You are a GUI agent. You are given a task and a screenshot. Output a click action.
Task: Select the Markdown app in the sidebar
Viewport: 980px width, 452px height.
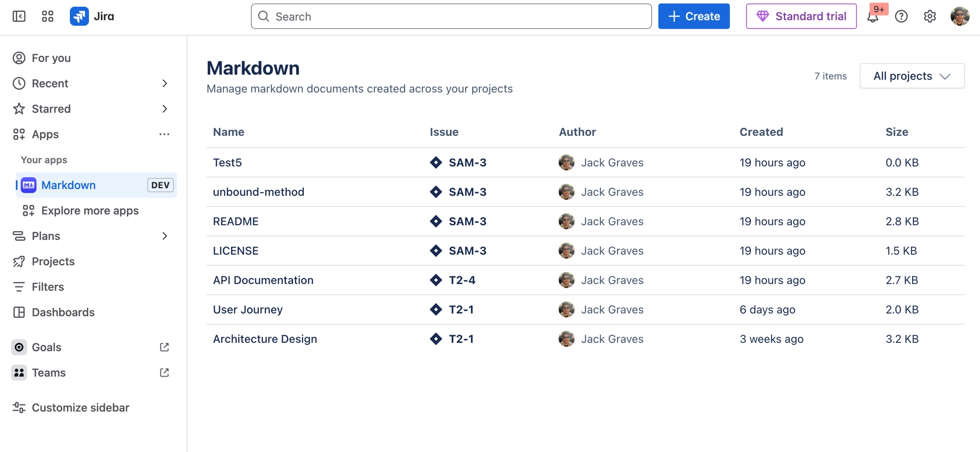(68, 185)
